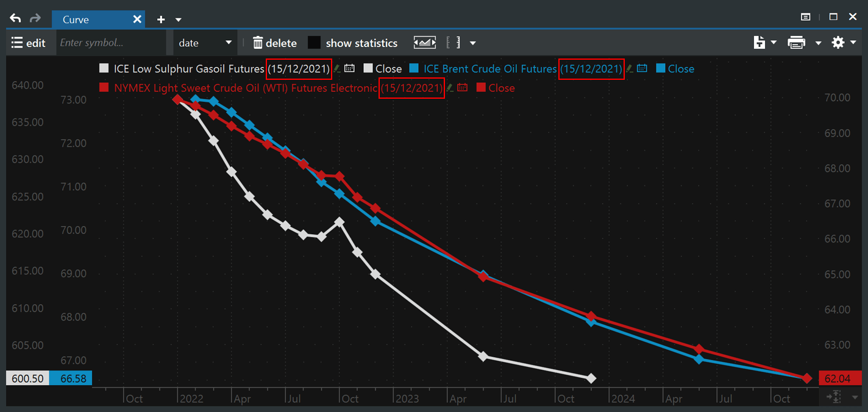The height and width of the screenshot is (412, 868).
Task: Click the edit pencil icon for NYMEX WTI
Action: tap(449, 87)
